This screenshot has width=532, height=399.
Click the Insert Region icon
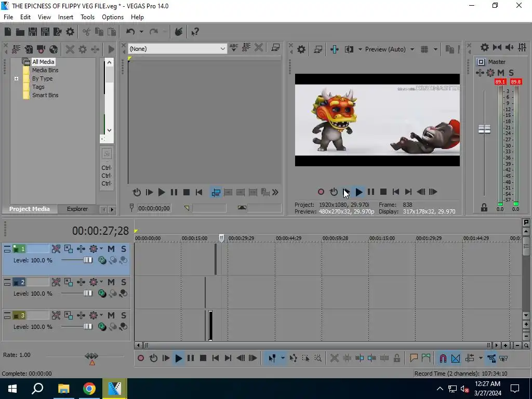(x=426, y=358)
